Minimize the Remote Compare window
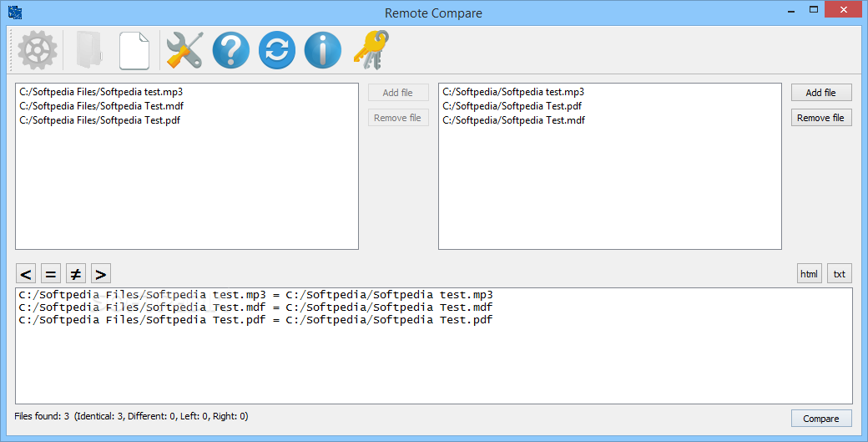 coord(791,11)
